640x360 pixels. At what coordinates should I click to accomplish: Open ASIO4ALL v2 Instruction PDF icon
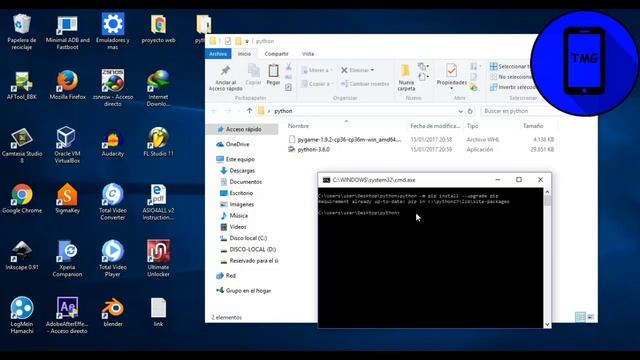click(158, 202)
